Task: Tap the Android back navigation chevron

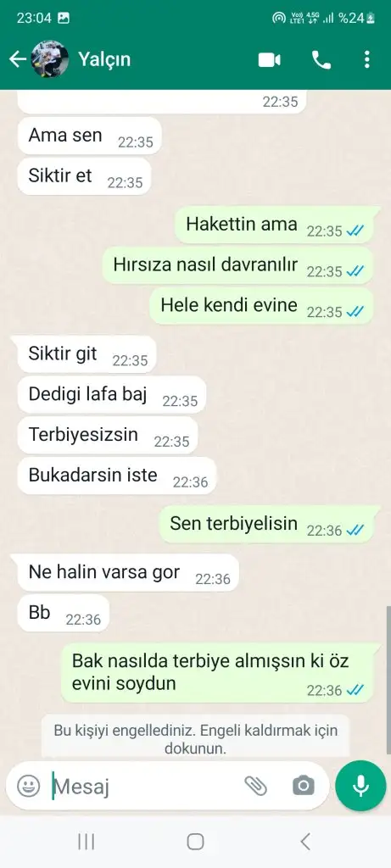Action: (x=305, y=842)
